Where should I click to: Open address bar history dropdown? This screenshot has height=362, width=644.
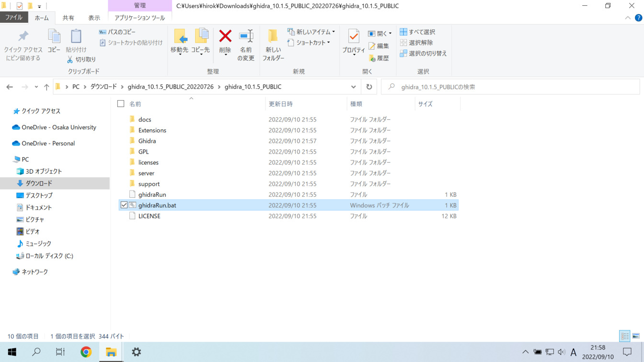coord(354,87)
